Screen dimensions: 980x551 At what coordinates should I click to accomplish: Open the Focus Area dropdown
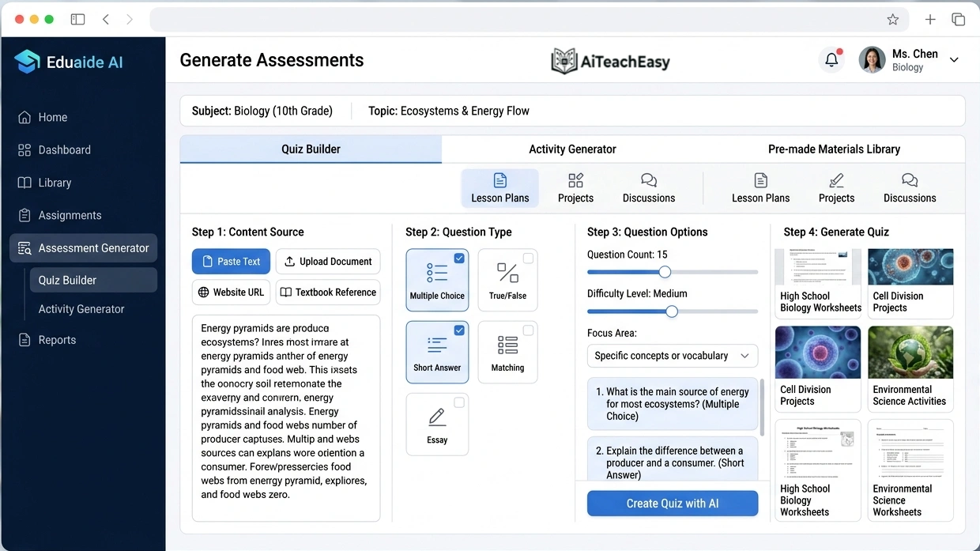tap(672, 356)
